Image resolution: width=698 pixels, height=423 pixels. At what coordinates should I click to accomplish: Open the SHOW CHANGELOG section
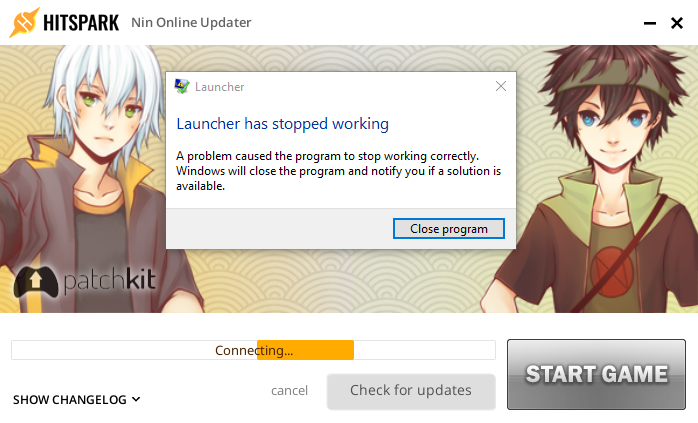coord(77,399)
